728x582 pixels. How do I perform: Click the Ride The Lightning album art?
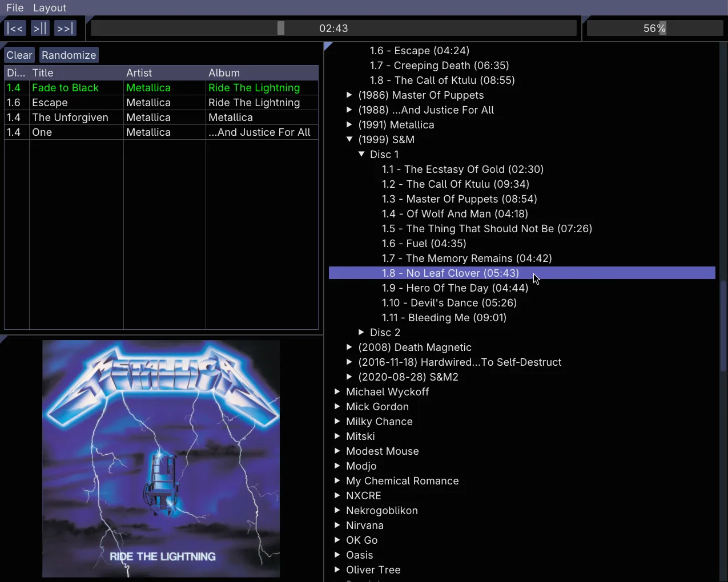coord(160,458)
